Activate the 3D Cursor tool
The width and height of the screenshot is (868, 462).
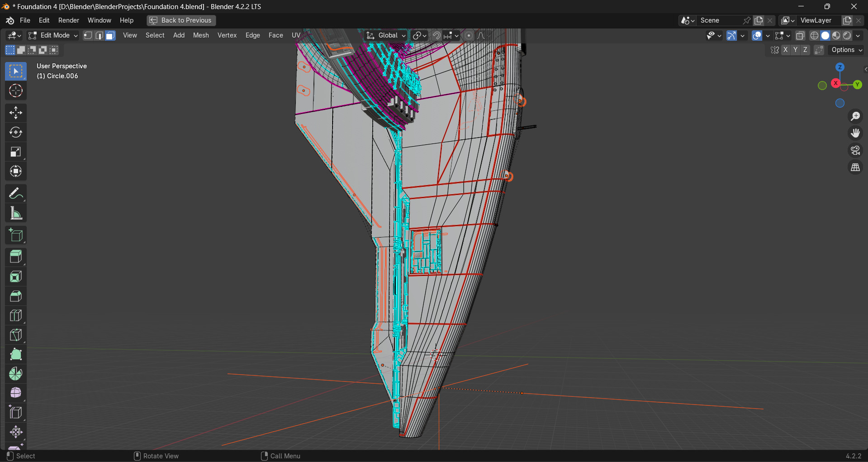[x=16, y=91]
